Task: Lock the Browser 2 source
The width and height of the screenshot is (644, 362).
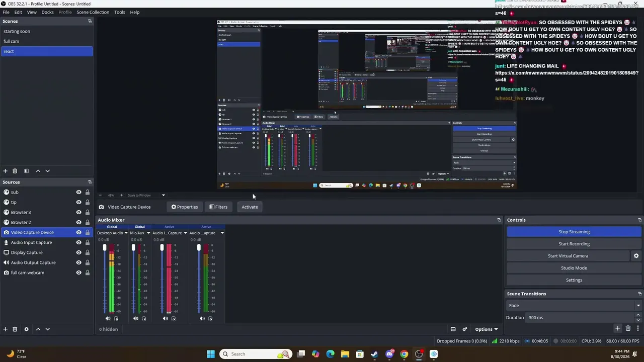Action: coord(87,222)
